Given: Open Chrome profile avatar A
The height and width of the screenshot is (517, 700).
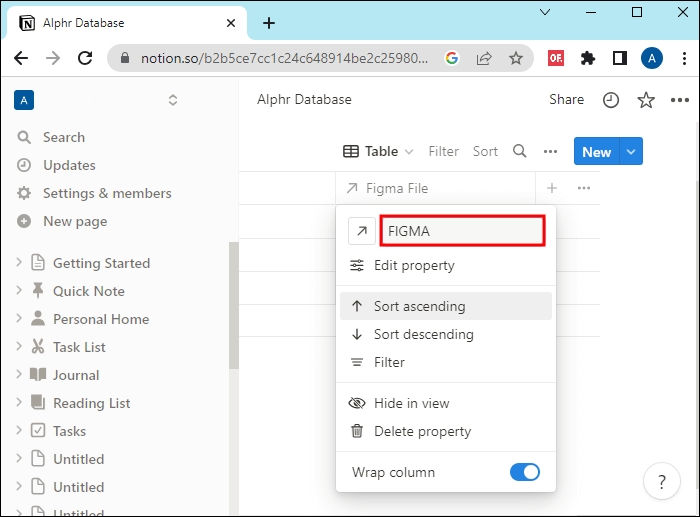Looking at the screenshot, I should point(652,58).
